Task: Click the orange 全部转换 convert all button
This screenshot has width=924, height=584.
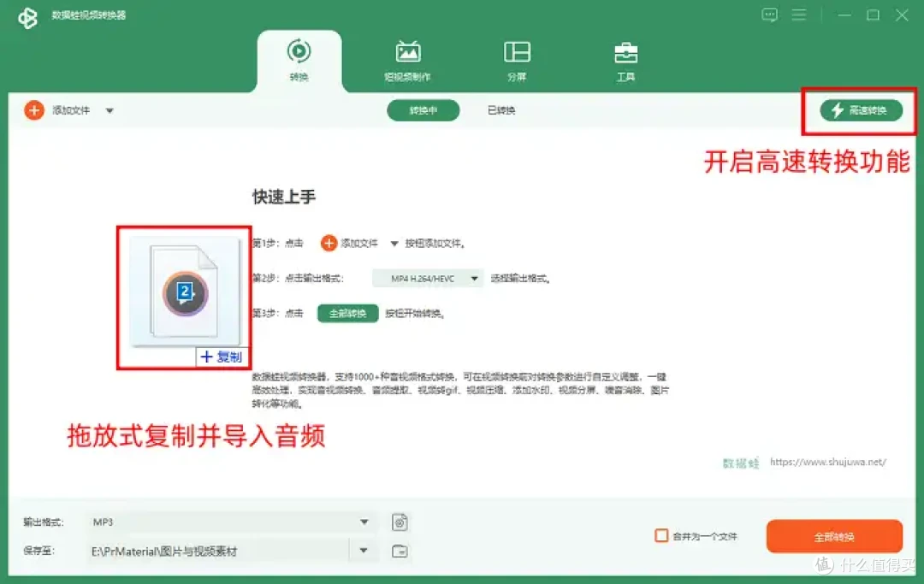Action: pos(834,536)
